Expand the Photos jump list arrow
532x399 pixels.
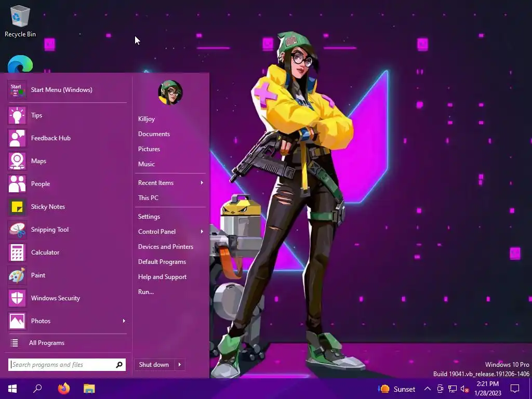pyautogui.click(x=124, y=321)
